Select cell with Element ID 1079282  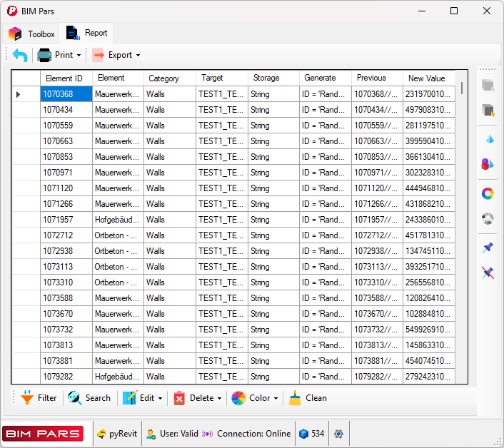[66, 377]
